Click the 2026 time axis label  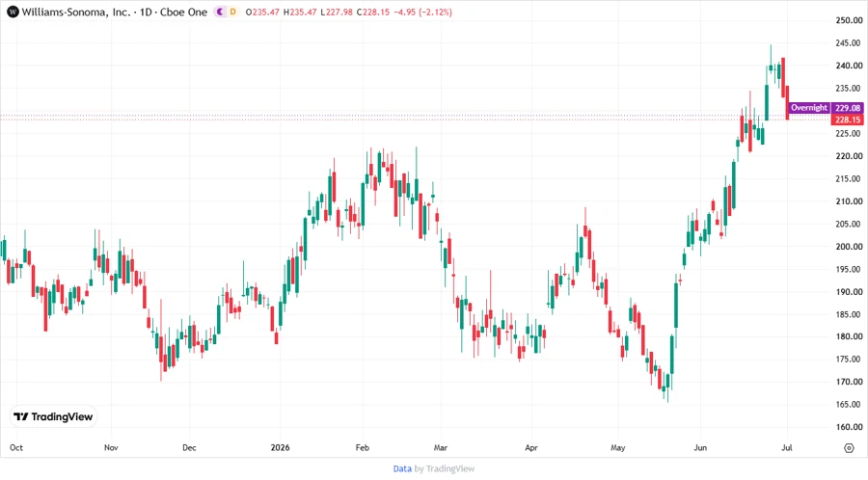point(280,447)
